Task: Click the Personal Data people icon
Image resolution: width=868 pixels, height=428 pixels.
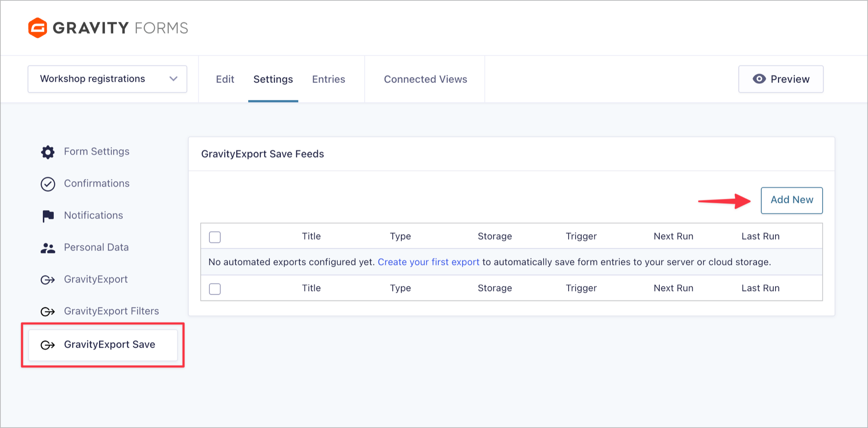Action: coord(48,248)
